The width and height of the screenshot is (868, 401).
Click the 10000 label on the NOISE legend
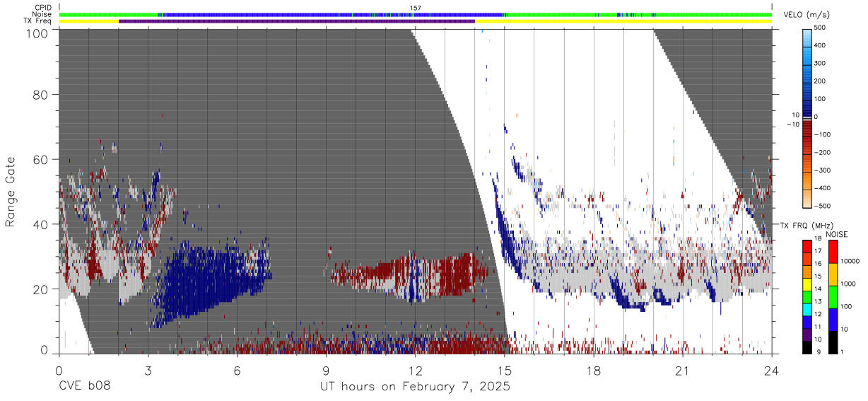[x=850, y=261]
